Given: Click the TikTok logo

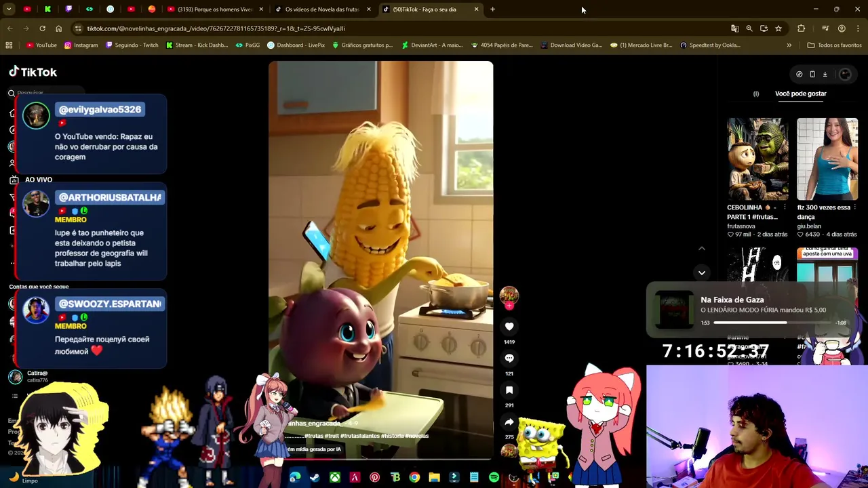Looking at the screenshot, I should point(33,72).
